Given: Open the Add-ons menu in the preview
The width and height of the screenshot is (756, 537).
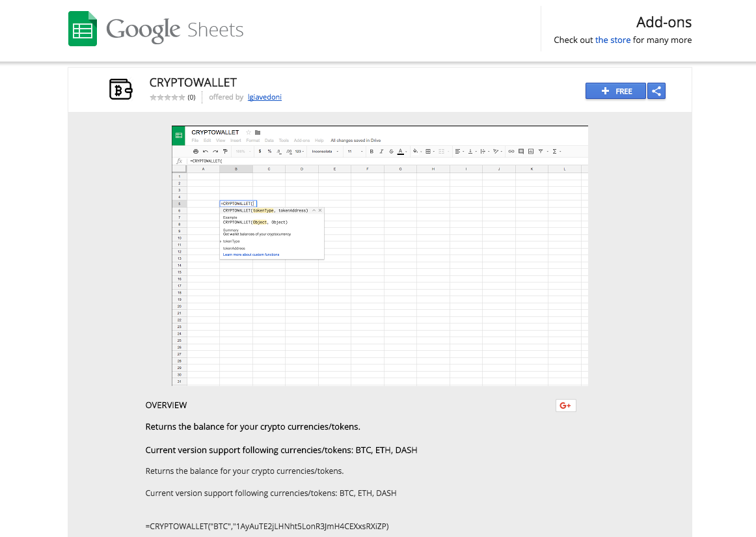Looking at the screenshot, I should [302, 141].
